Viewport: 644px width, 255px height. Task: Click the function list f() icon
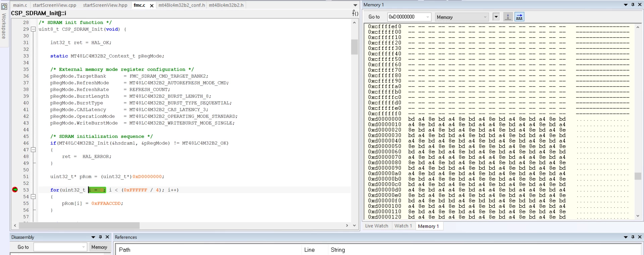pyautogui.click(x=355, y=13)
